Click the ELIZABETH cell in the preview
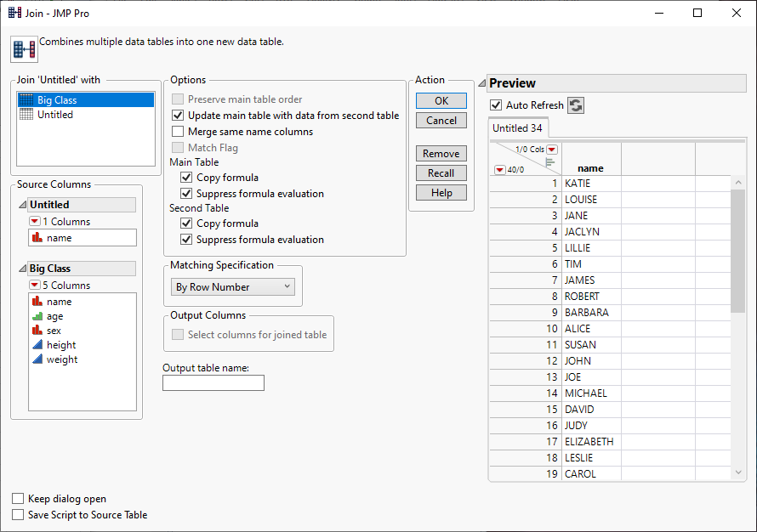757x532 pixels. [591, 441]
